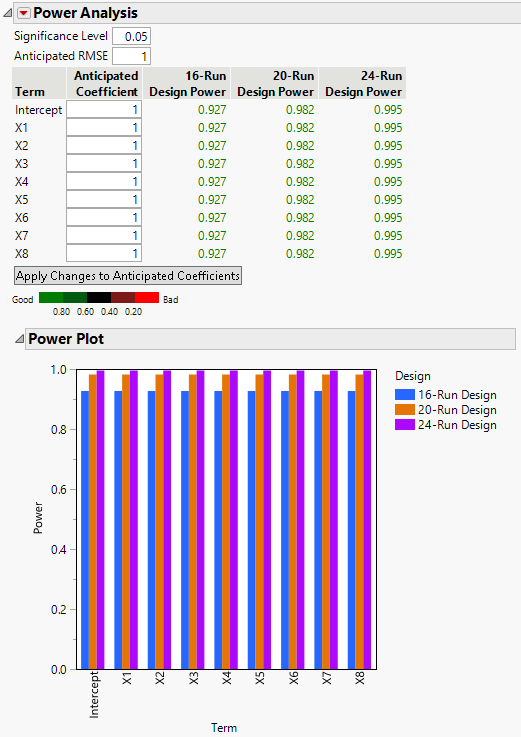The width and height of the screenshot is (521, 737).
Task: Click the 0.80 legend scale value
Action: (x=62, y=312)
